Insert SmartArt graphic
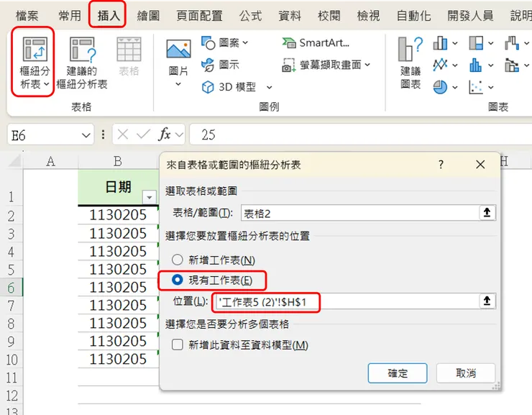This screenshot has width=532, height=415. (316, 42)
